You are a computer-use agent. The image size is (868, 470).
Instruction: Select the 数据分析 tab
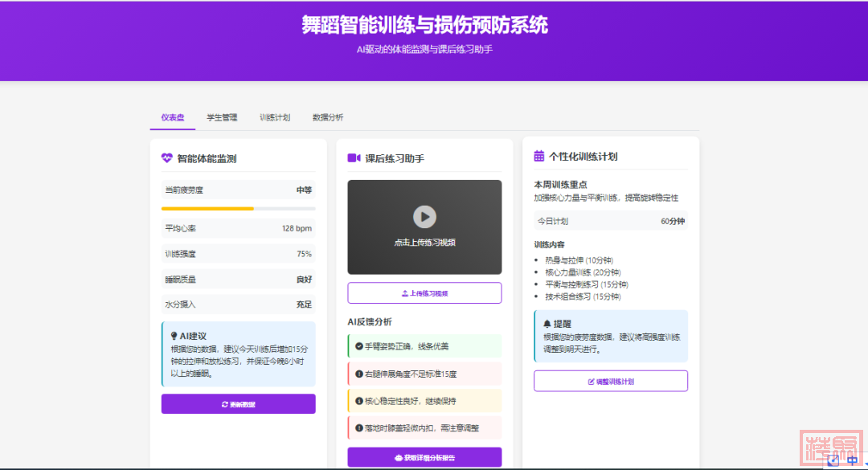pyautogui.click(x=328, y=117)
